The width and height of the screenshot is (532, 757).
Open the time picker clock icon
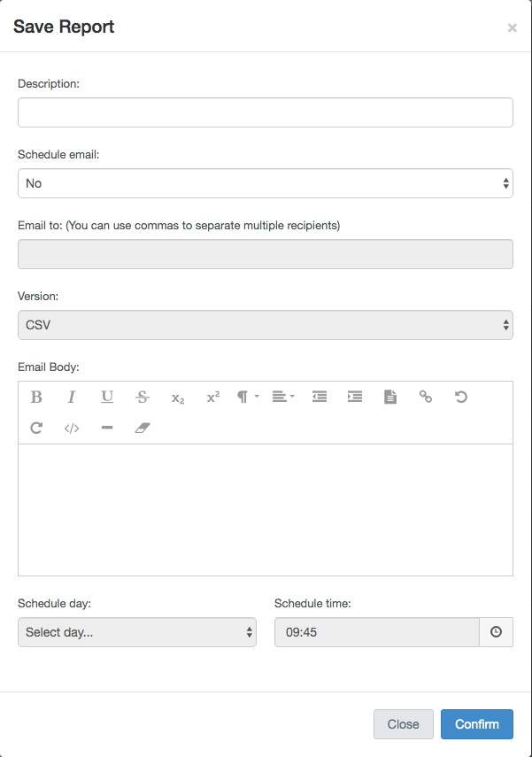(496, 632)
